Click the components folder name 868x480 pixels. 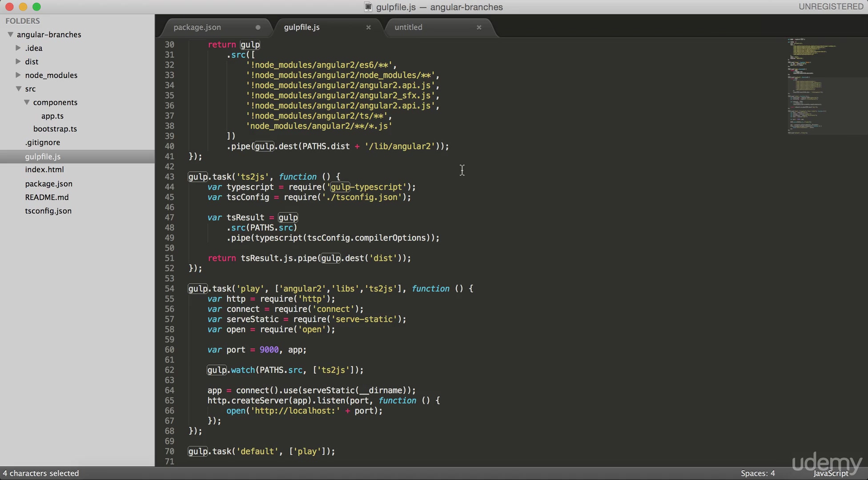55,102
